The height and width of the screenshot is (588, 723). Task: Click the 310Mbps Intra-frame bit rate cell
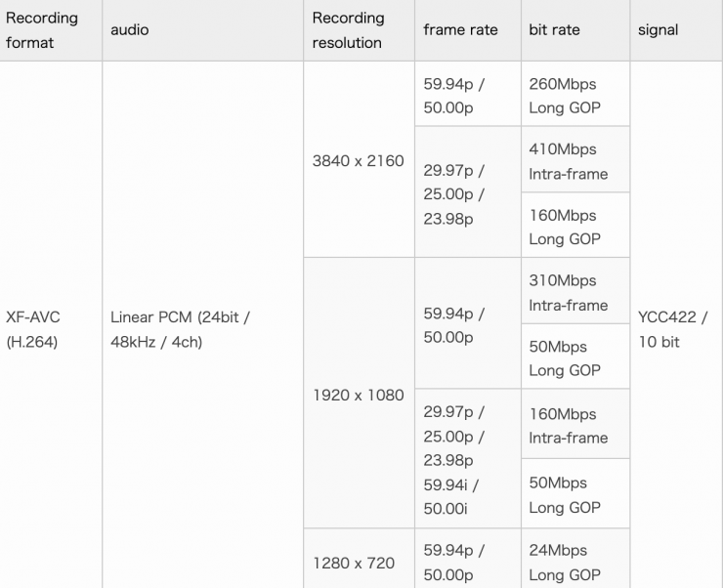(568, 292)
